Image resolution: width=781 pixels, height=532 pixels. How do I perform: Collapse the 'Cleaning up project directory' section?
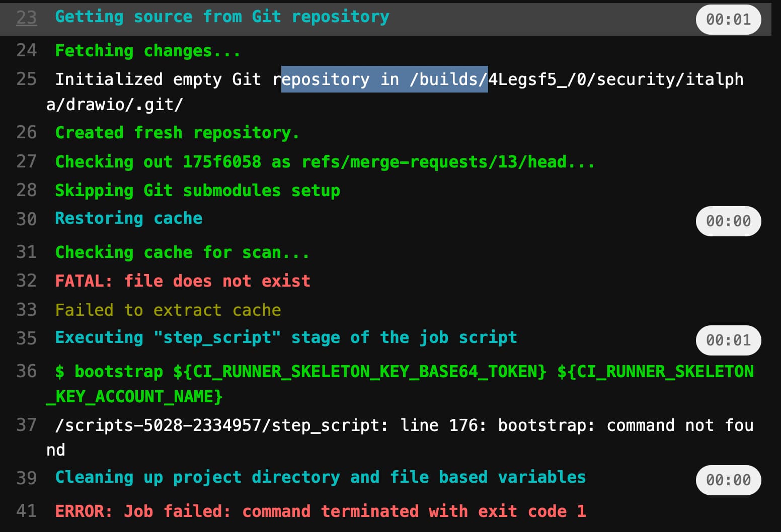pyautogui.click(x=320, y=477)
